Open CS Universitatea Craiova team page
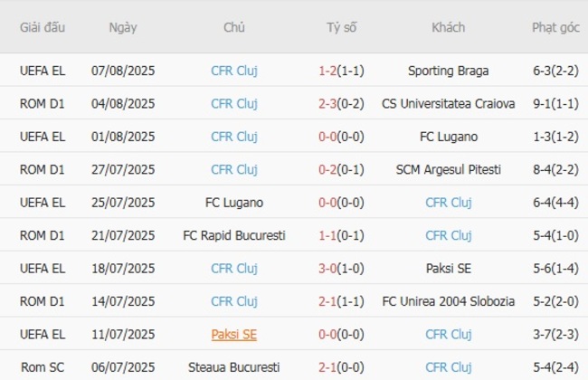Viewport: 588px width, 380px height. tap(449, 104)
